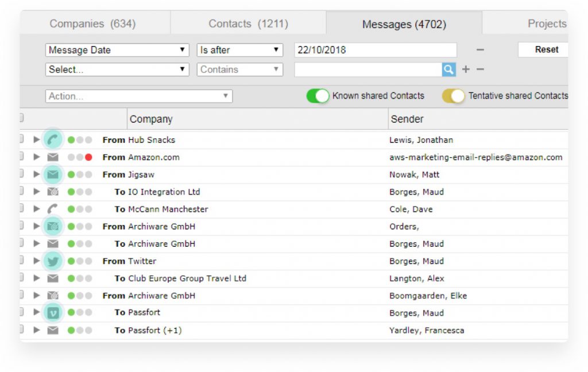Click the blue magnifier search icon

tap(449, 69)
